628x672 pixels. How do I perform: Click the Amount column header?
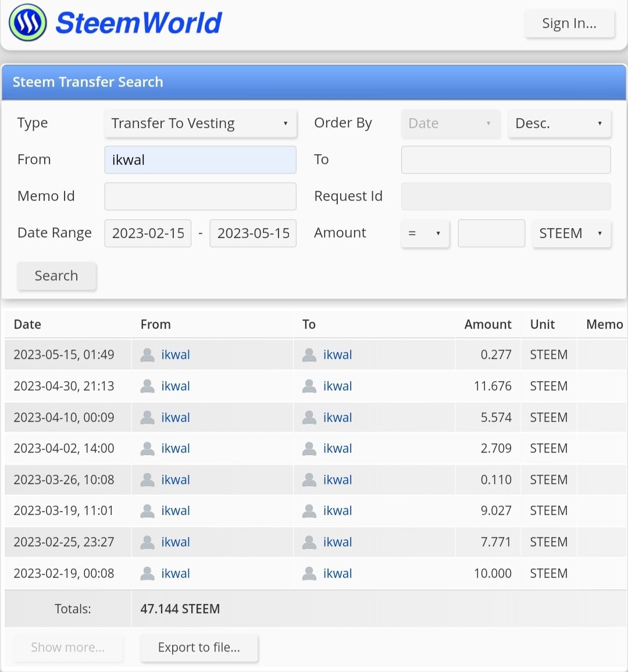488,325
